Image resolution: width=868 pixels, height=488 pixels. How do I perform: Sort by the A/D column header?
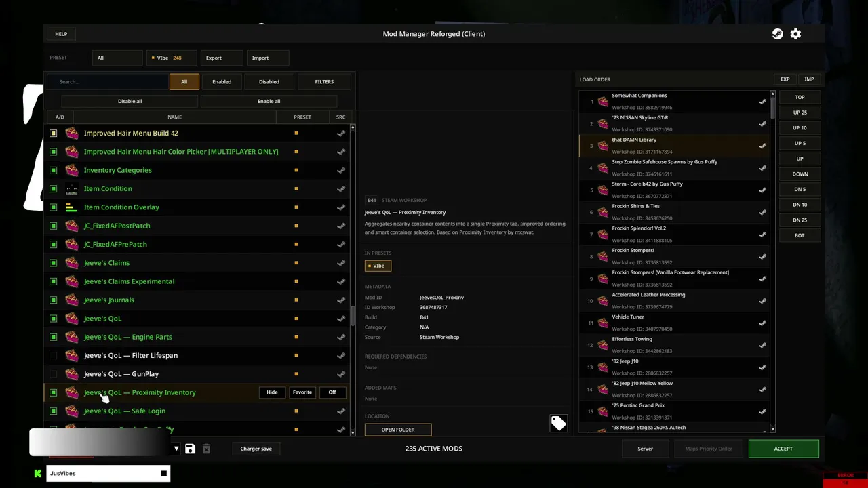click(60, 117)
